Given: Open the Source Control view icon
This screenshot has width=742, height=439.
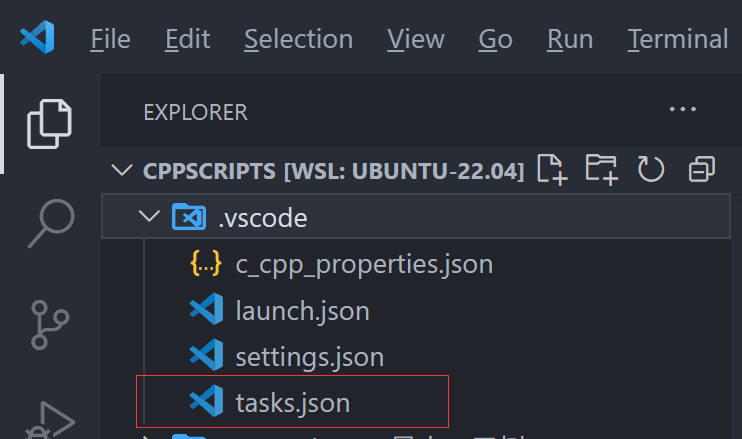Looking at the screenshot, I should (50, 325).
